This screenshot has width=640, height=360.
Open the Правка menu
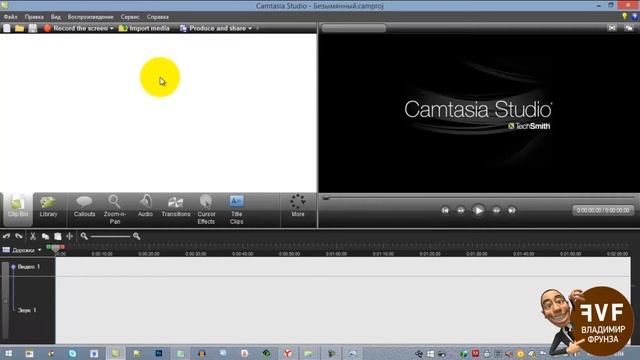pos(34,17)
